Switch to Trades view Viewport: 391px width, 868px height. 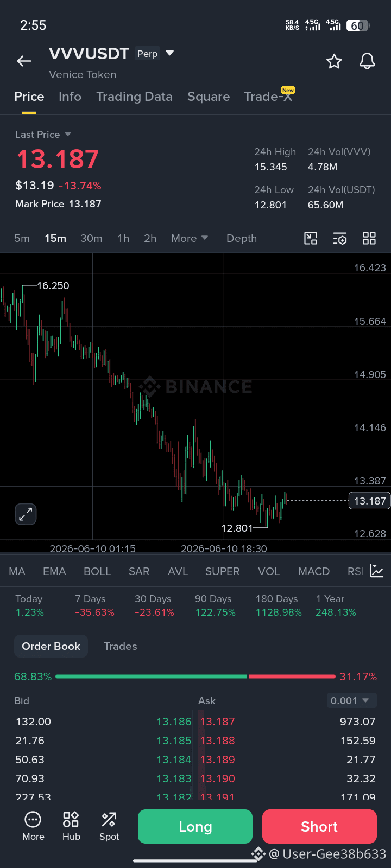coord(121,646)
